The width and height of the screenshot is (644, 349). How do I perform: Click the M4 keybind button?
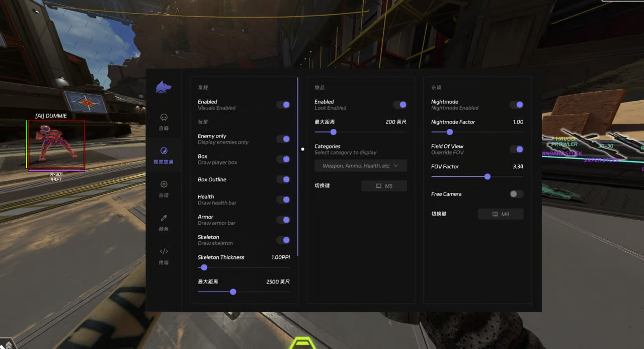[x=501, y=214]
